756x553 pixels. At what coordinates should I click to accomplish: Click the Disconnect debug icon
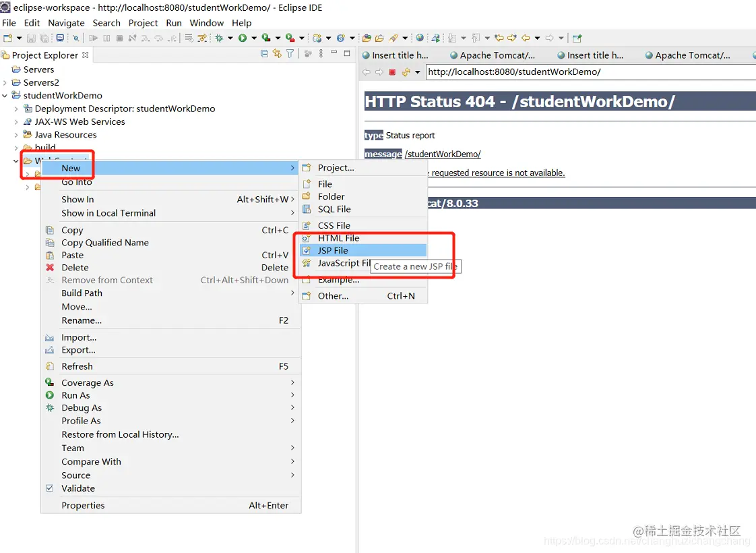(x=133, y=38)
